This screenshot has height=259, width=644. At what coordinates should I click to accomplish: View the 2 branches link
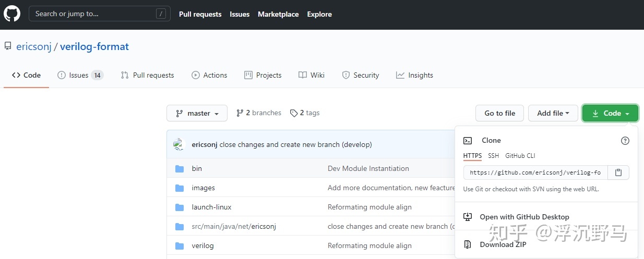259,113
